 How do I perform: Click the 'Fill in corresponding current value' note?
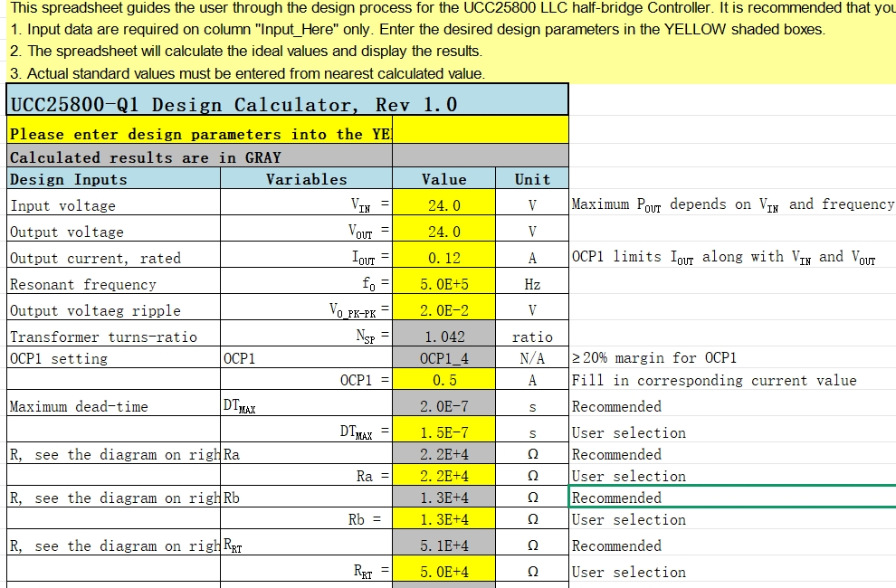(x=714, y=380)
